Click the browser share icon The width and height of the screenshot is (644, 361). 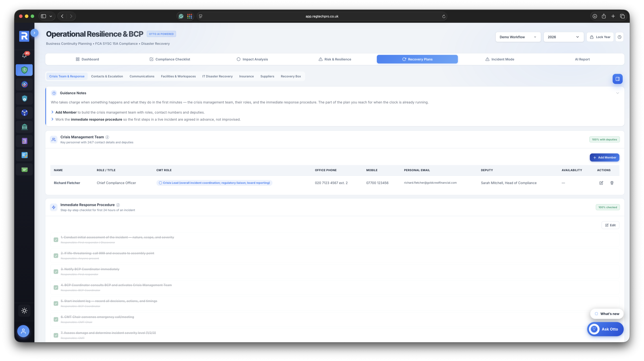coord(604,16)
